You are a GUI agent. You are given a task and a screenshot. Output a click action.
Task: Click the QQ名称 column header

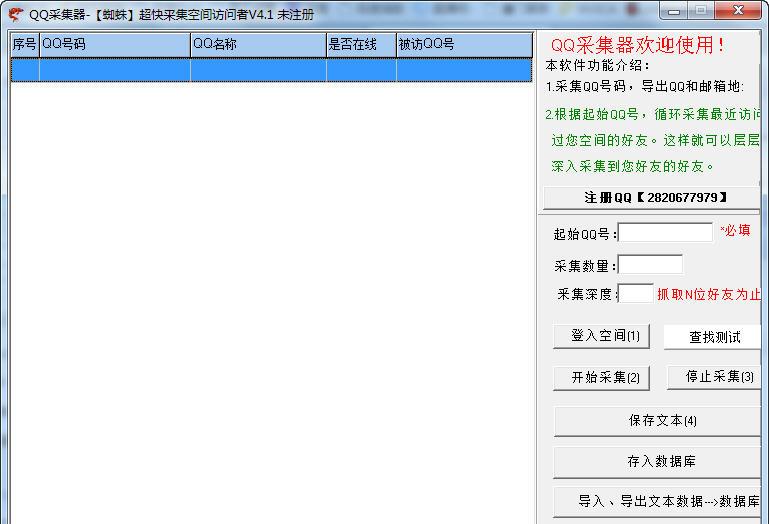tap(257, 45)
